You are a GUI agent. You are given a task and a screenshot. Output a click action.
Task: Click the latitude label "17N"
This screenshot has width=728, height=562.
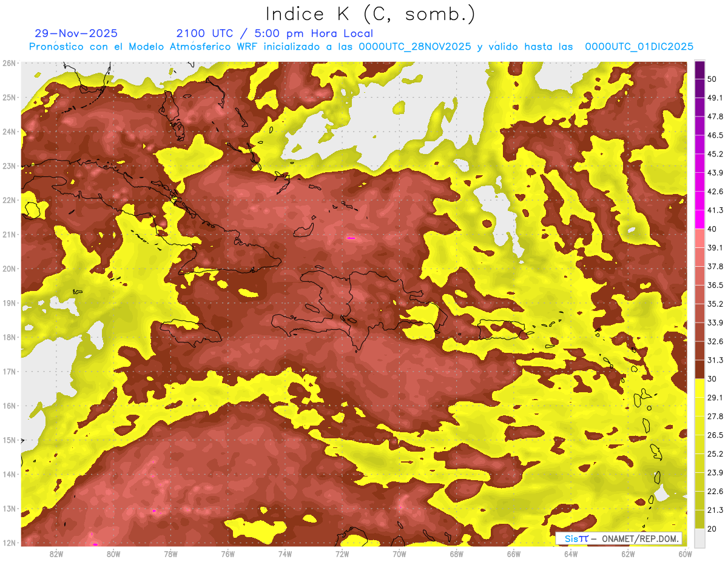coord(9,372)
